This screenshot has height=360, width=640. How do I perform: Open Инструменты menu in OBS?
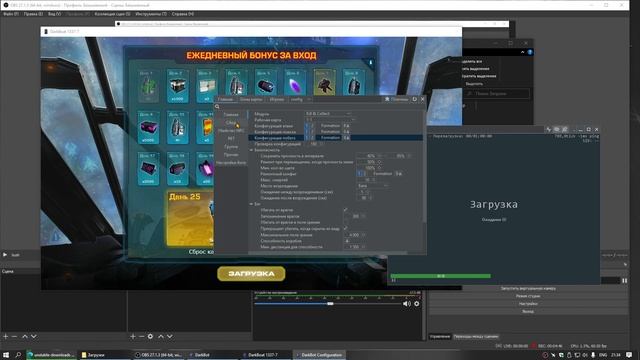pyautogui.click(x=151, y=14)
